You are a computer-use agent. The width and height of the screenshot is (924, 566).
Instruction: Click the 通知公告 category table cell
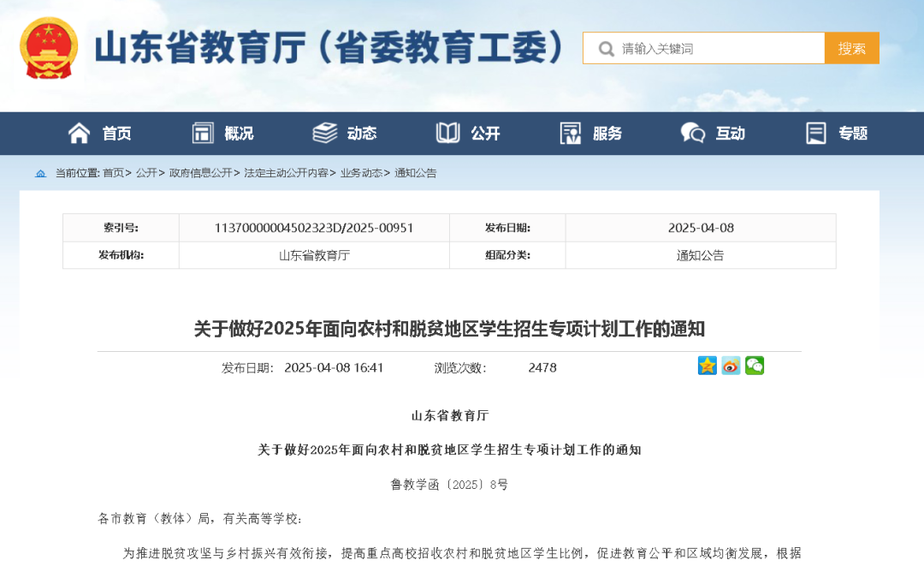pyautogui.click(x=700, y=255)
